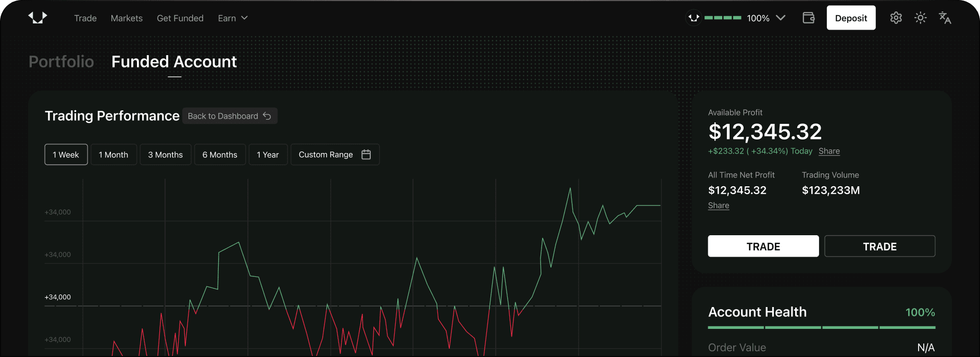Click the Deposit button
This screenshot has width=980, height=357.
click(x=851, y=18)
